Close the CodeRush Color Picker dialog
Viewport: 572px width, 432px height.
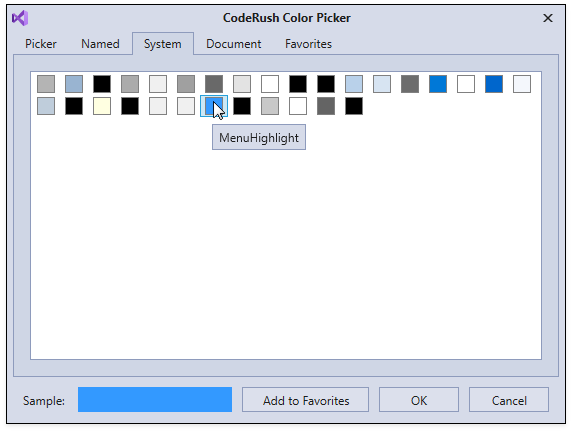pos(548,18)
